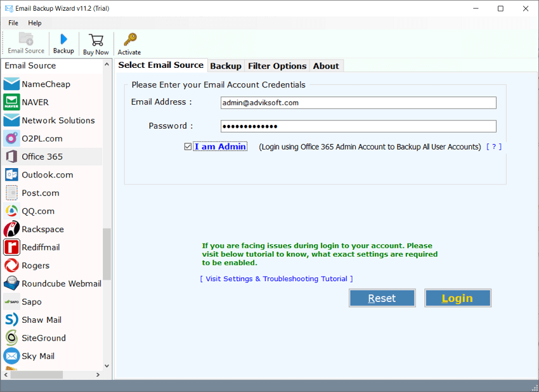Click the vertical scrollbar thumb in source list
This screenshot has height=392, width=539.
(x=107, y=254)
